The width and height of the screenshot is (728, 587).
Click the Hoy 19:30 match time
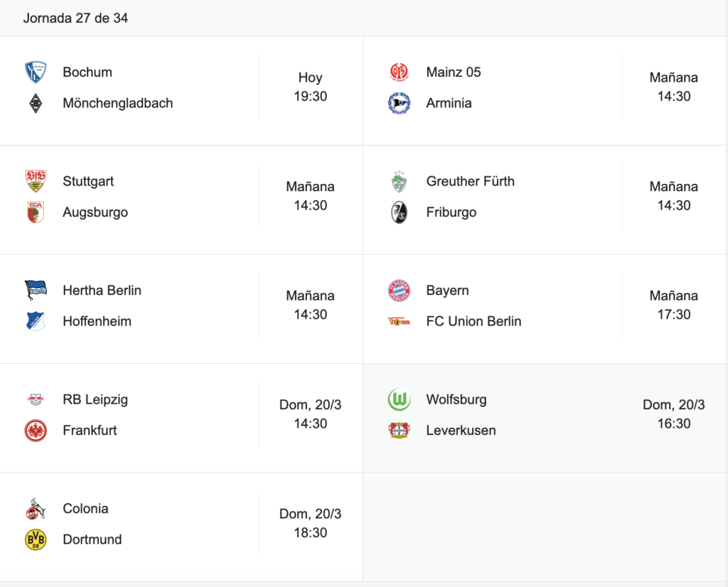[x=310, y=87]
